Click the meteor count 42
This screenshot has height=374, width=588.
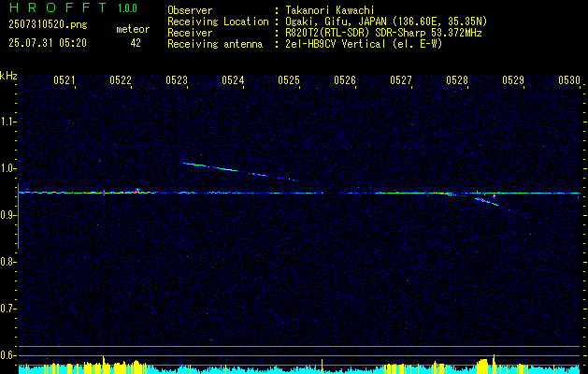136,43
